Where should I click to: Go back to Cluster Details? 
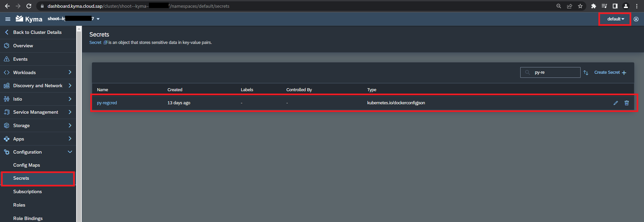[37, 32]
